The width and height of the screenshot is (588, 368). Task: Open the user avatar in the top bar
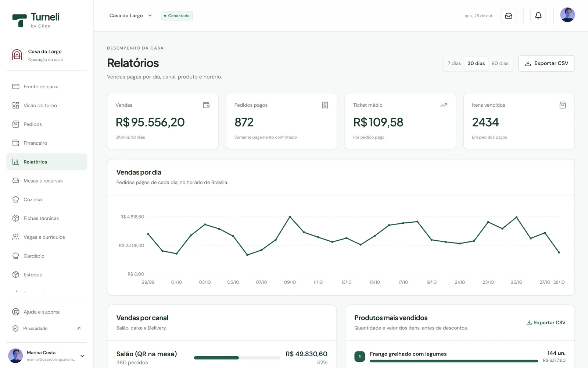pos(567,15)
